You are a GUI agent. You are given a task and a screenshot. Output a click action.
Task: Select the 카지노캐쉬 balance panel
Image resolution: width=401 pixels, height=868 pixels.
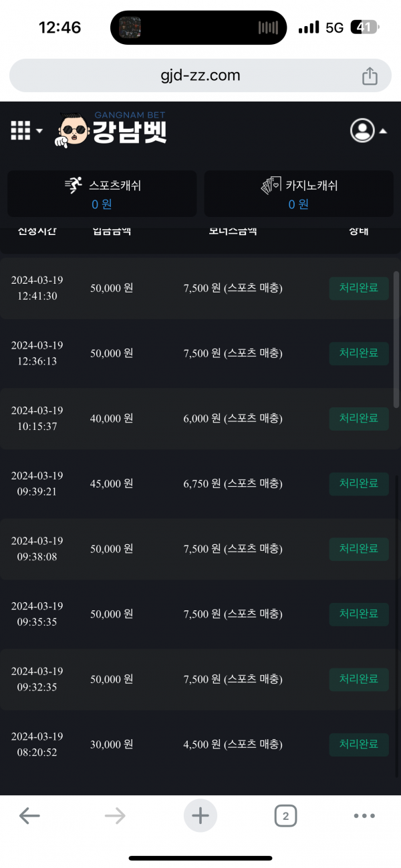pos(299,194)
